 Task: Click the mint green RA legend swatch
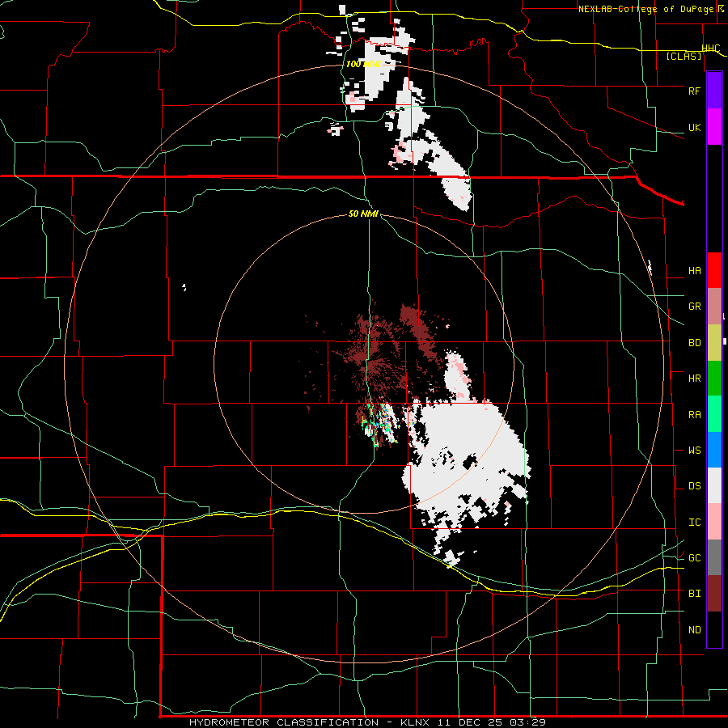[x=714, y=414]
